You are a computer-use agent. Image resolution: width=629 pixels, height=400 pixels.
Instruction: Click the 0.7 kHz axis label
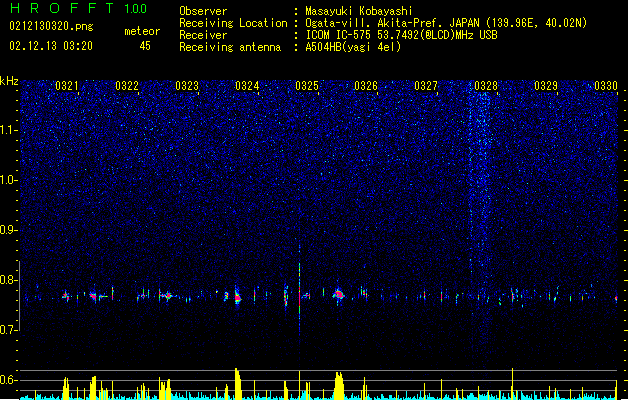click(9, 330)
